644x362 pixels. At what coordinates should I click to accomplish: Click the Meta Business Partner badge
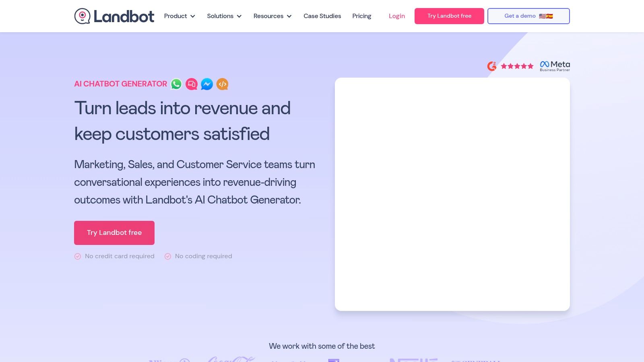click(555, 66)
